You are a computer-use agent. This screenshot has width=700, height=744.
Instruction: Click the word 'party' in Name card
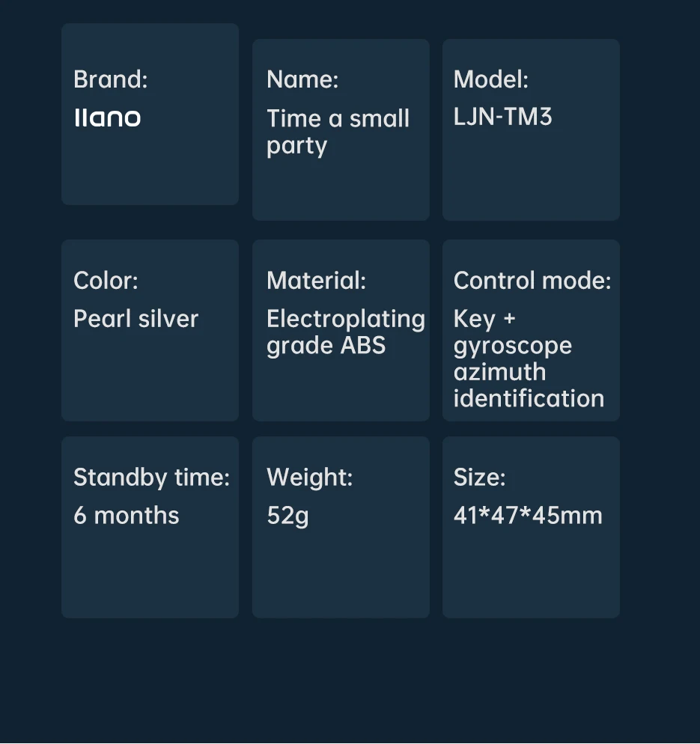point(296,146)
